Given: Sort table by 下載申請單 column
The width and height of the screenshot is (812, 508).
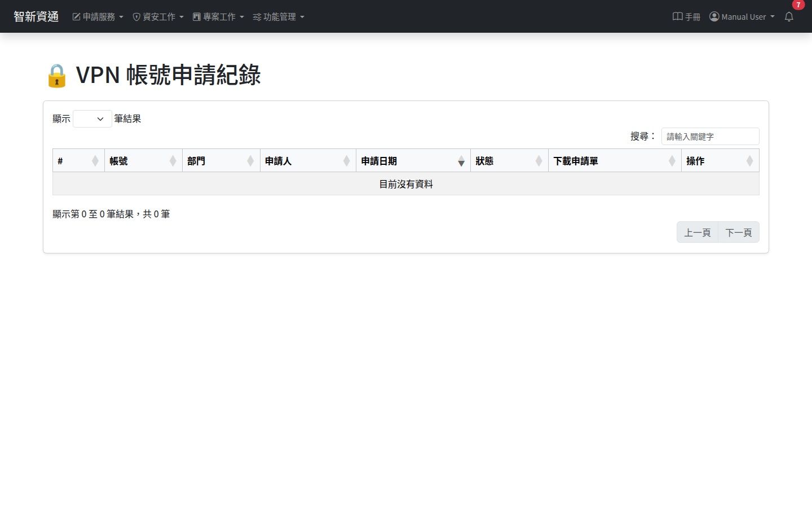Looking at the screenshot, I should pyautogui.click(x=615, y=161).
